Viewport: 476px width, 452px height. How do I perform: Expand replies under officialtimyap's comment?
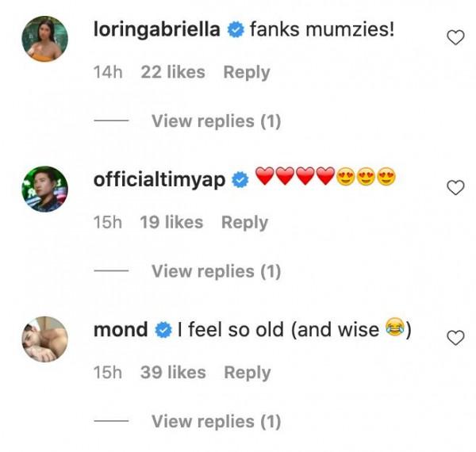pyautogui.click(x=216, y=271)
